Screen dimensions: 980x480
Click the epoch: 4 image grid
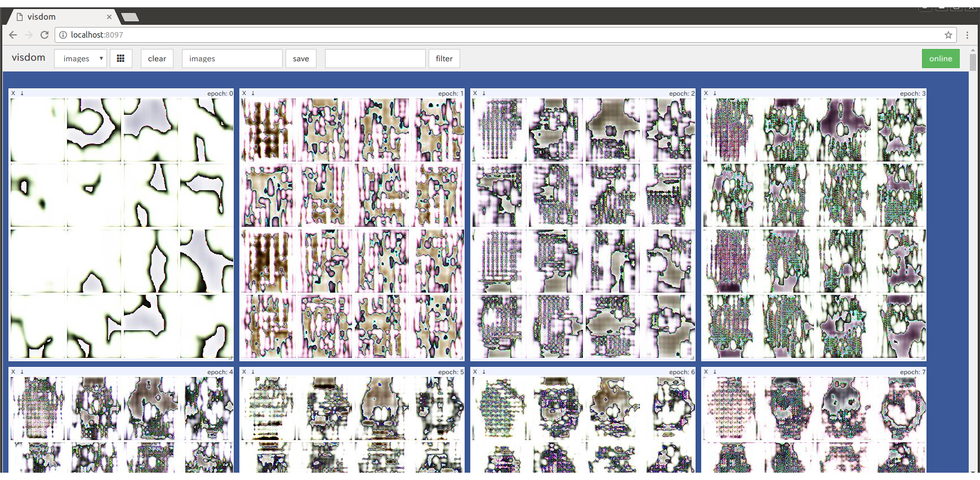(121, 424)
